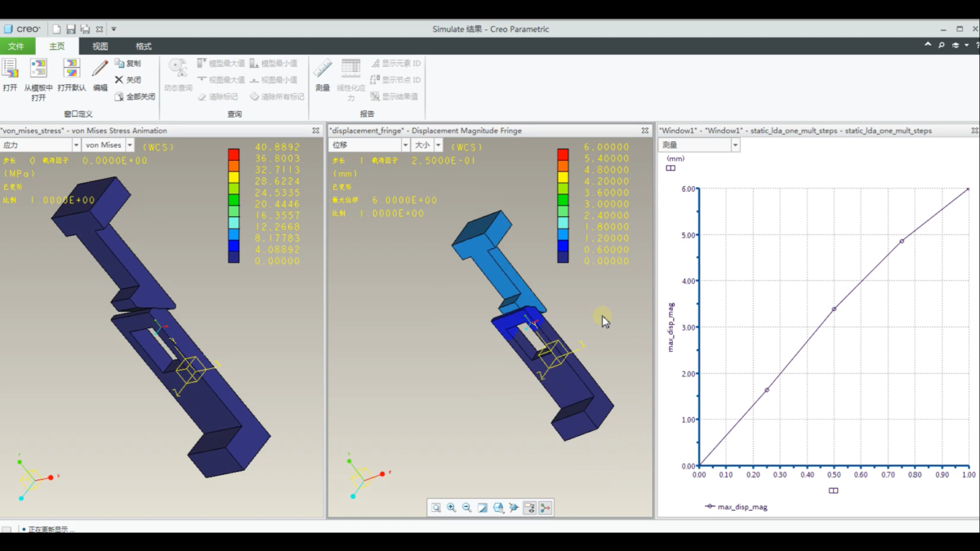Viewport: 980px width, 551px height.
Task: Click the New file icon in quick access toolbar
Action: pyautogui.click(x=56, y=29)
